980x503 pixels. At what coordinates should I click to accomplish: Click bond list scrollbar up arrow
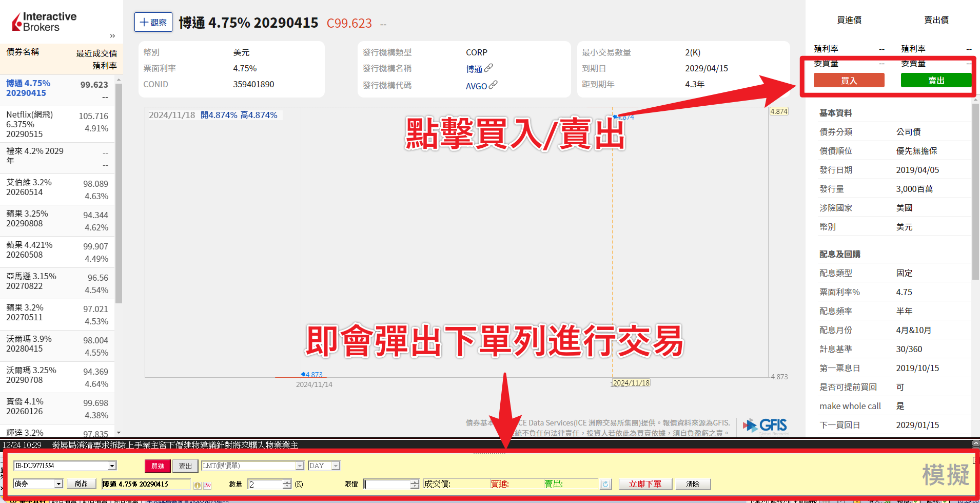point(119,80)
